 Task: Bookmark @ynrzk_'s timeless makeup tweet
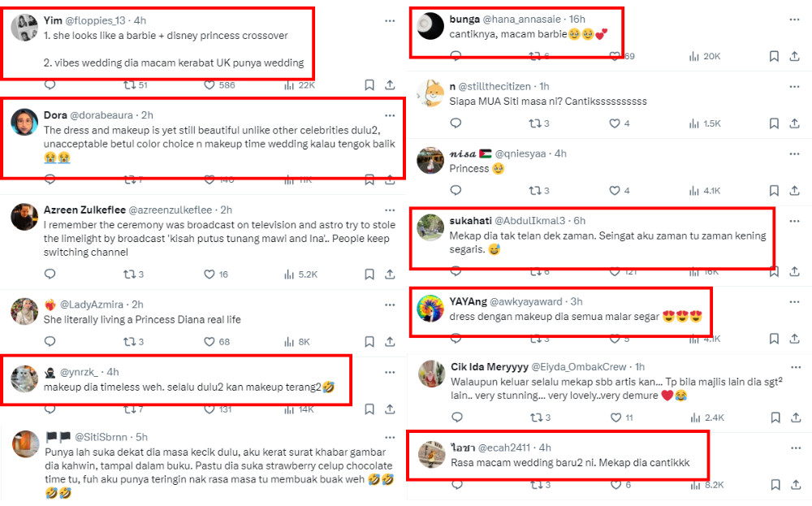coord(369,409)
